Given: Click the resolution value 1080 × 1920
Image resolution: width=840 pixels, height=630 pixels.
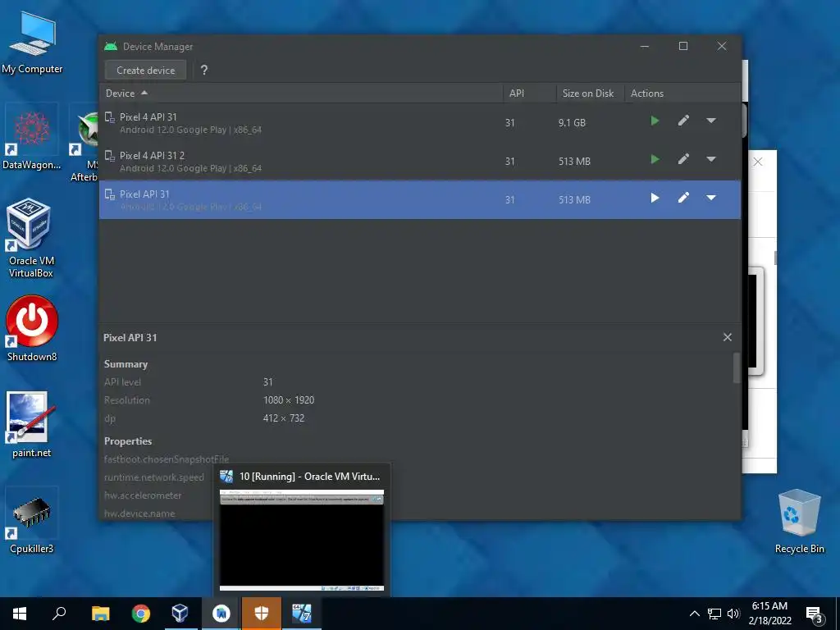Looking at the screenshot, I should [289, 400].
